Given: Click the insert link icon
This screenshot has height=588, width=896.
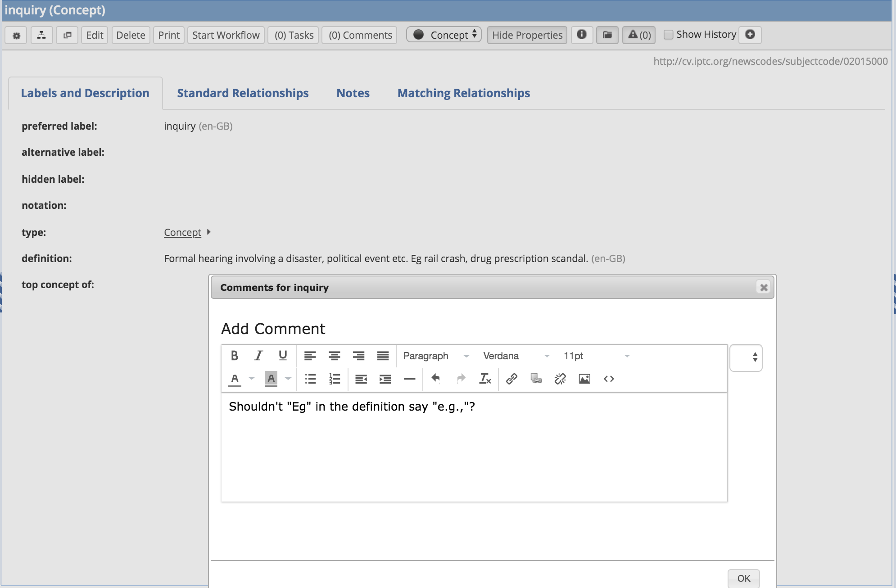Looking at the screenshot, I should pos(511,379).
